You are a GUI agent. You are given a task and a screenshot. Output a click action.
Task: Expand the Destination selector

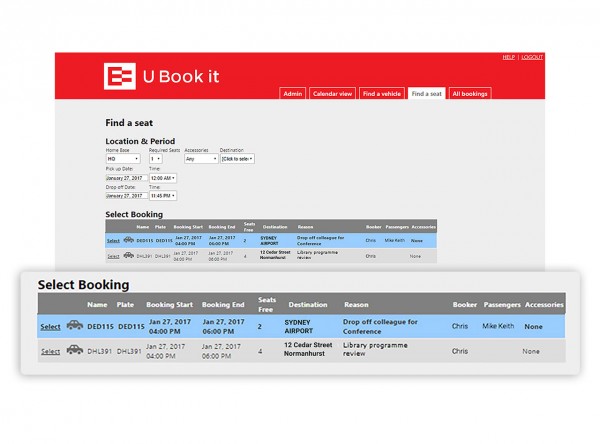pos(237,158)
